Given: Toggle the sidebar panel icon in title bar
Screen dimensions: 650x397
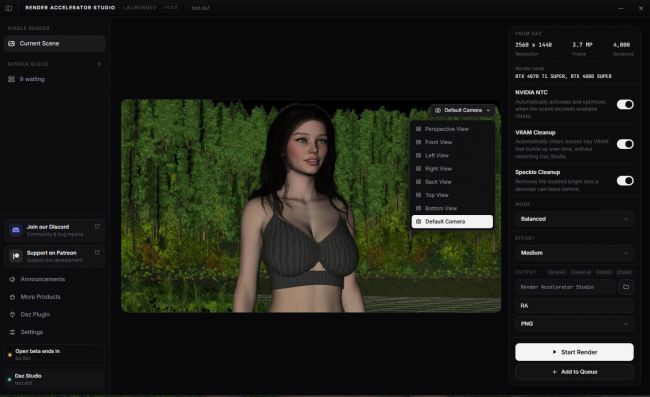Looking at the screenshot, I should 8,8.
